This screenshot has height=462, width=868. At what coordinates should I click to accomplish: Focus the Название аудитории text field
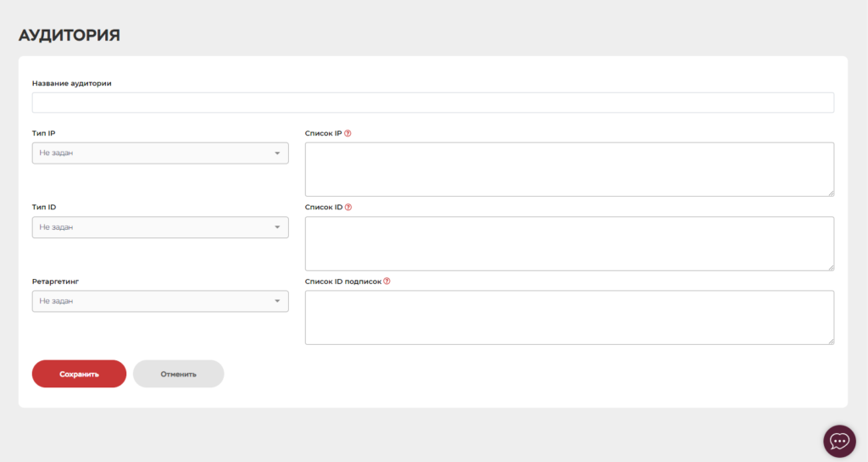pos(433,103)
